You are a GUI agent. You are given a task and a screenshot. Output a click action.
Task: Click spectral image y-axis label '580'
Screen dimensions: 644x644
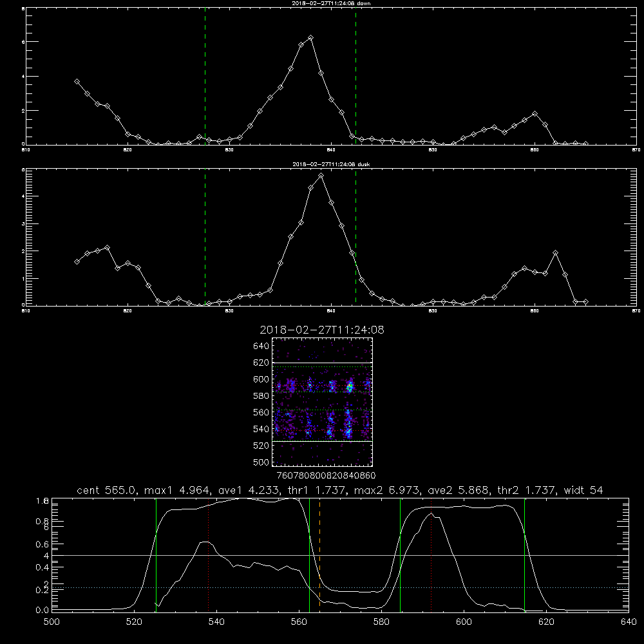click(x=261, y=395)
